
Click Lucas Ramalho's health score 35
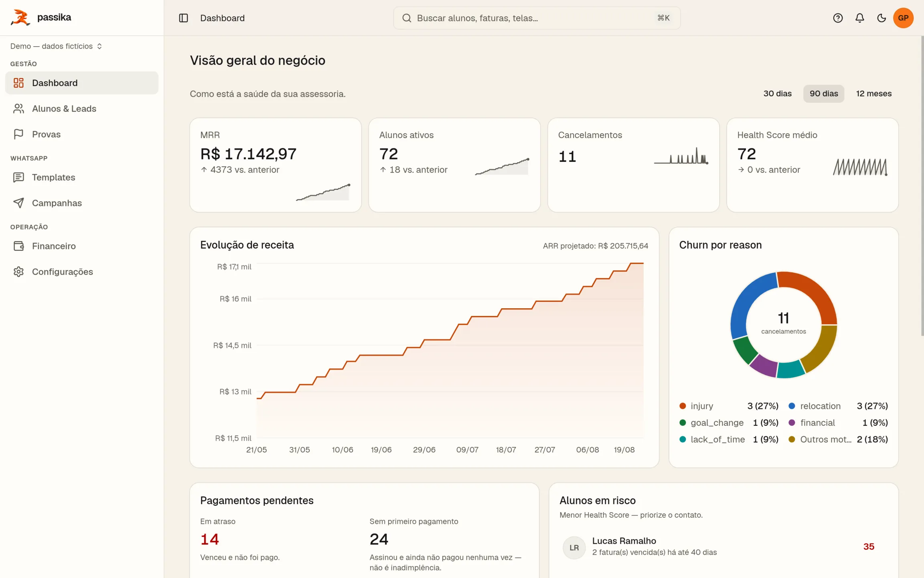pyautogui.click(x=869, y=547)
